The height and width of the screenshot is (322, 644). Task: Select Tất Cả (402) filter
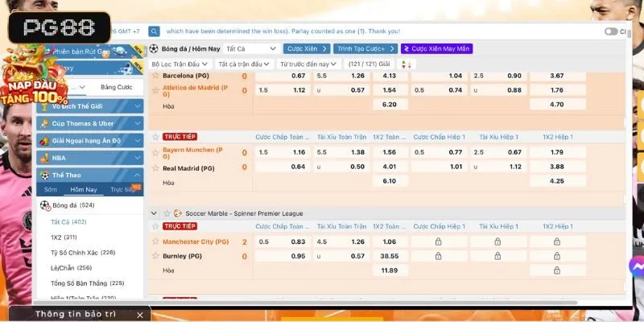(68, 222)
